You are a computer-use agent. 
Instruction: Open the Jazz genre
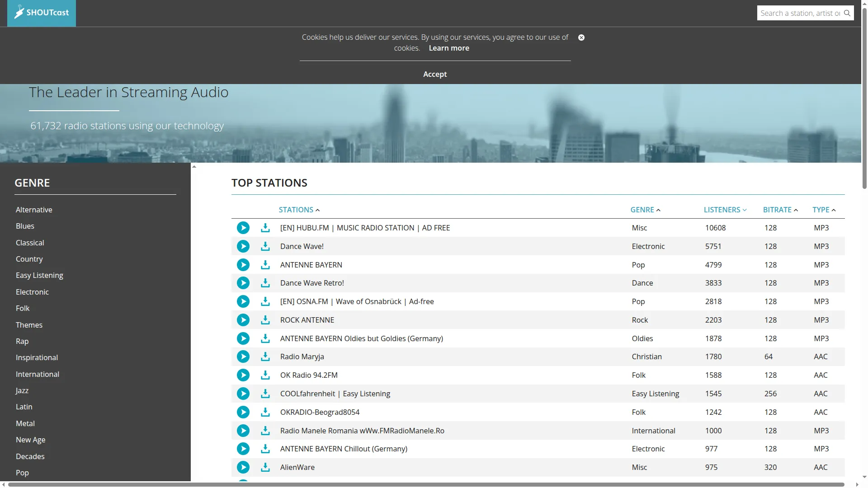22,390
